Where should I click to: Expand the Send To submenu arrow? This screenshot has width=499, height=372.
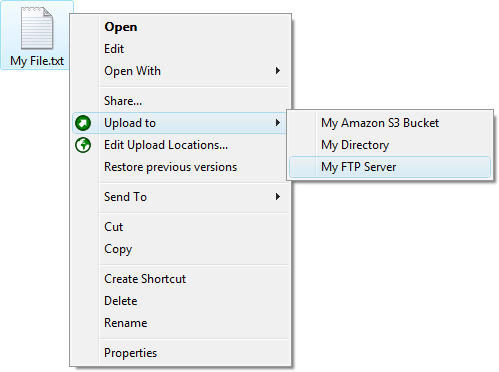pyautogui.click(x=278, y=197)
